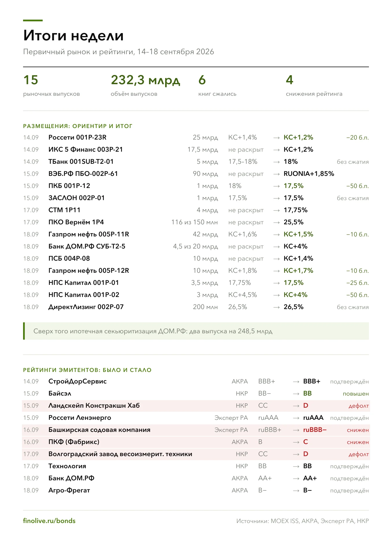
Task: Click "Банк ДОМ.РФ" in the ratings list
Action: 71,478
